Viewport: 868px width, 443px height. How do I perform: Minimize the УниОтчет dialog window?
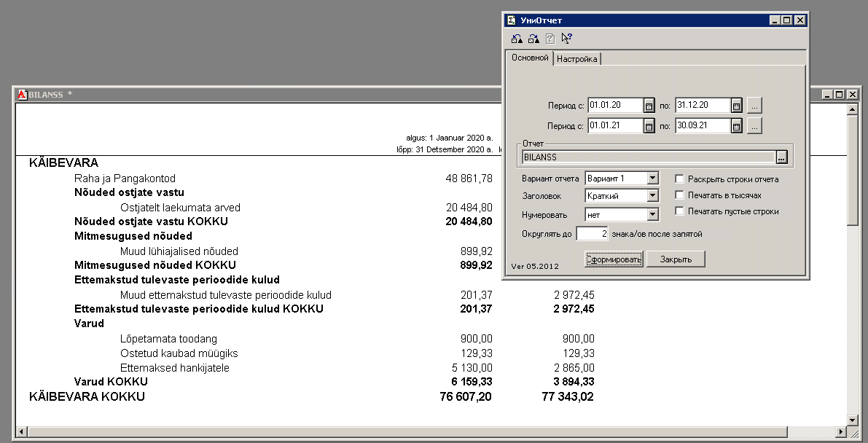(x=775, y=20)
